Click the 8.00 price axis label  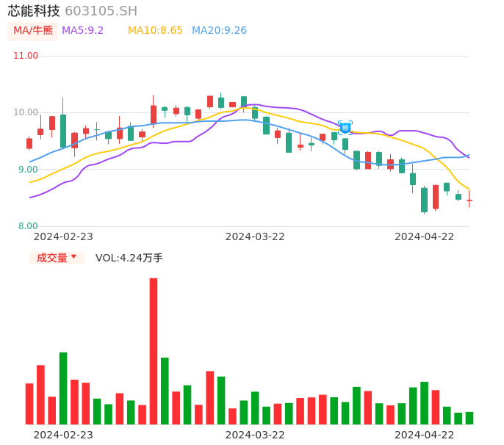tap(28, 226)
